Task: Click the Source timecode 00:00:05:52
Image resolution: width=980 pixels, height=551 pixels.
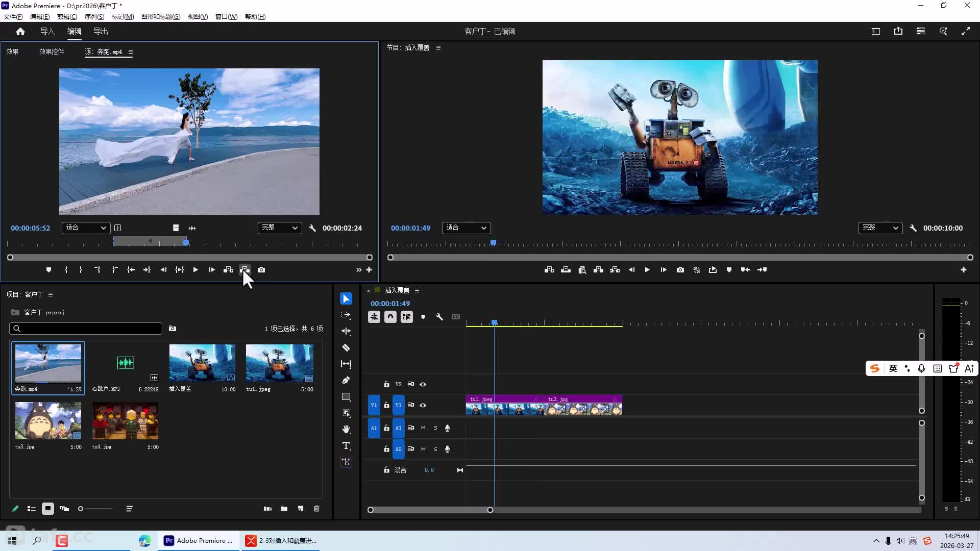Action: 31,228
